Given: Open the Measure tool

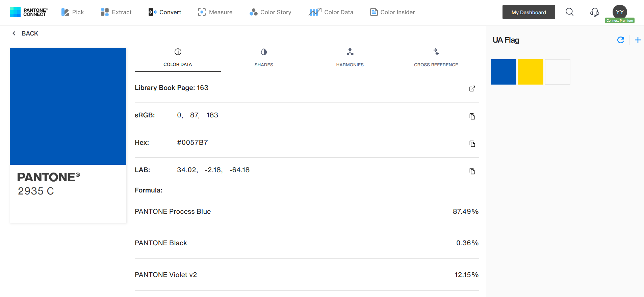Looking at the screenshot, I should coord(215,12).
